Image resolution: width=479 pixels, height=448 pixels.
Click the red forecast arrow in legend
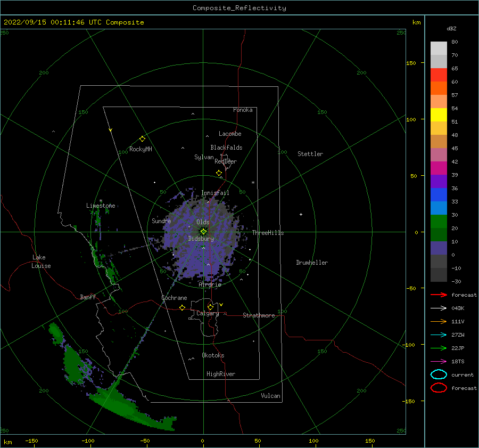pyautogui.click(x=439, y=295)
